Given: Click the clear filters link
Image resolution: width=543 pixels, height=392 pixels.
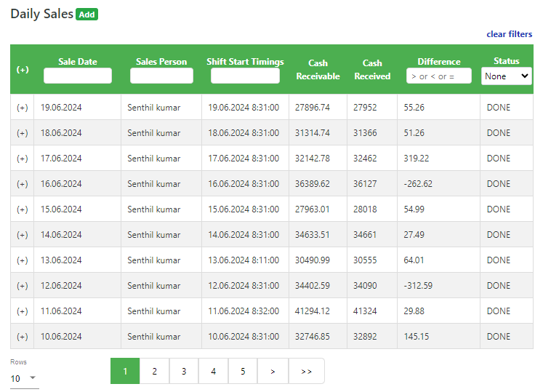Looking at the screenshot, I should pyautogui.click(x=509, y=34).
